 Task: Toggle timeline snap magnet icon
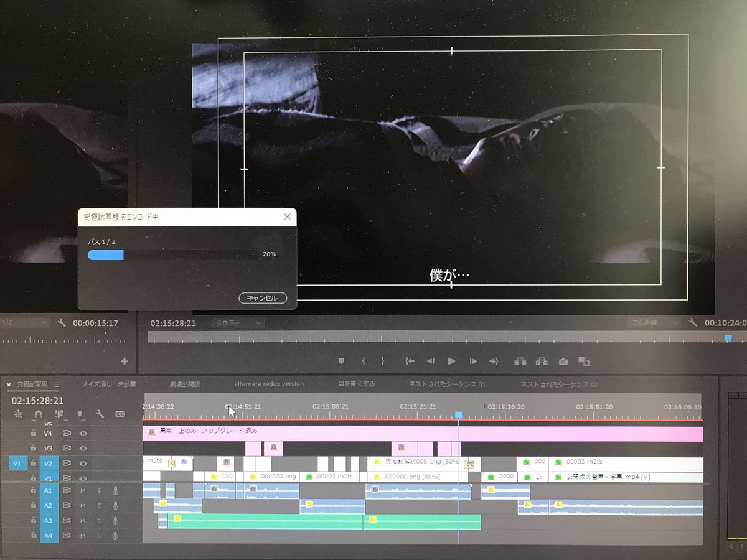39,414
